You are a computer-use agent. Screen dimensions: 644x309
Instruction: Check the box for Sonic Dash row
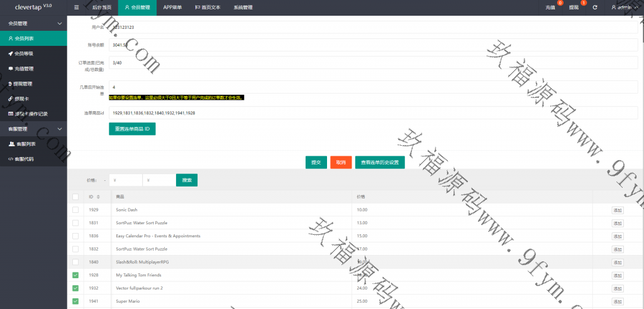[75, 210]
